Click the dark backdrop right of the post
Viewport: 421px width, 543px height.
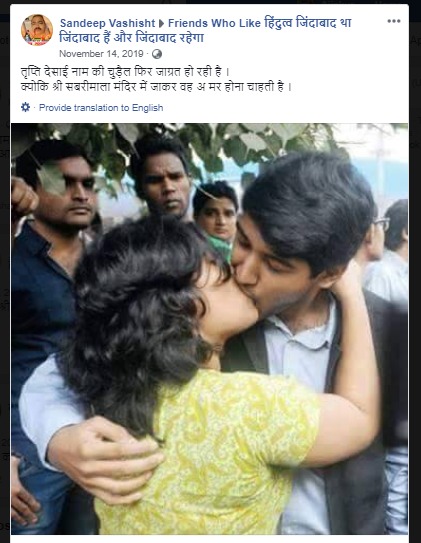[x=415, y=277]
